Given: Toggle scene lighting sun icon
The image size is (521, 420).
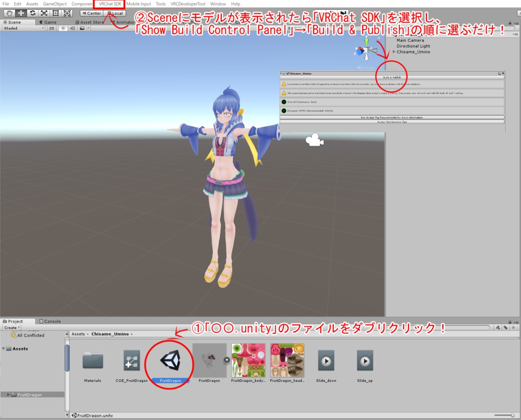Looking at the screenshot, I should 63,28.
